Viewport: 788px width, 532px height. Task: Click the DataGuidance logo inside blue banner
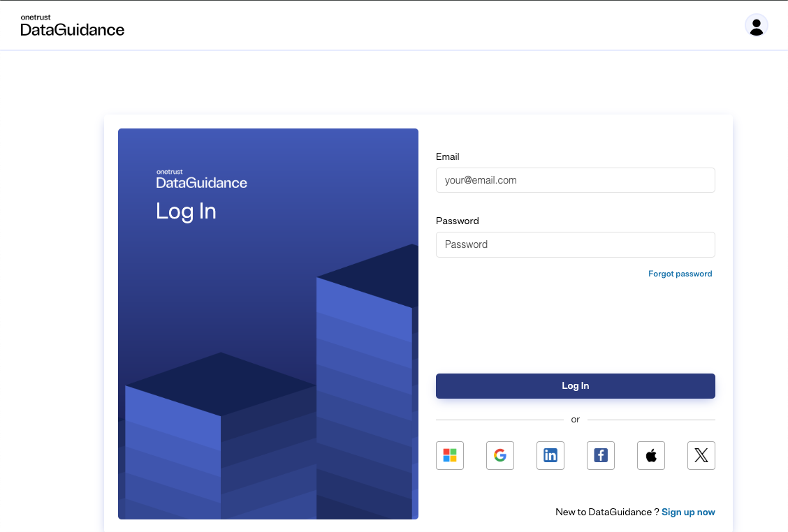[x=201, y=179]
